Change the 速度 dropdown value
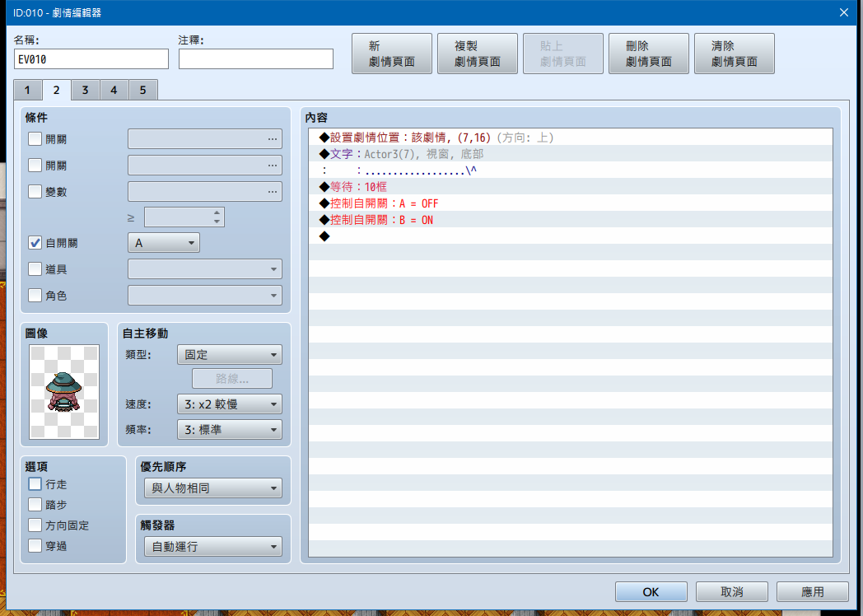 [x=230, y=404]
